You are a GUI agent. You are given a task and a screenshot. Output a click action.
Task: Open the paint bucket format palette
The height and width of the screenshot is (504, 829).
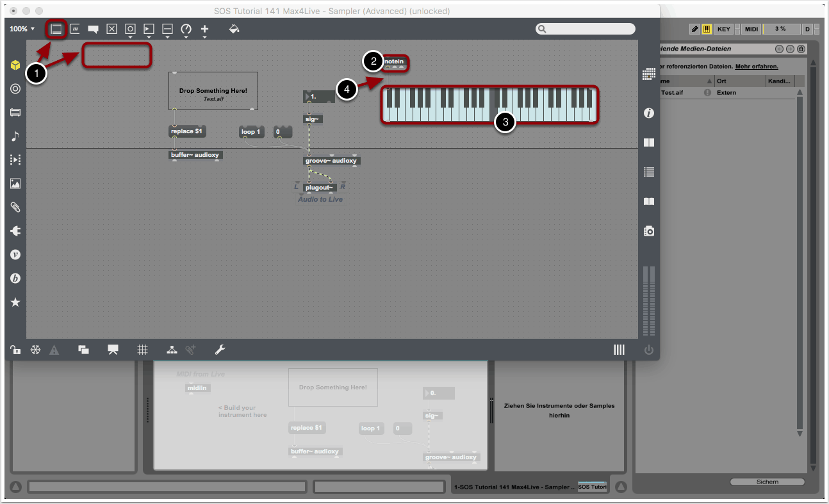[x=234, y=29]
